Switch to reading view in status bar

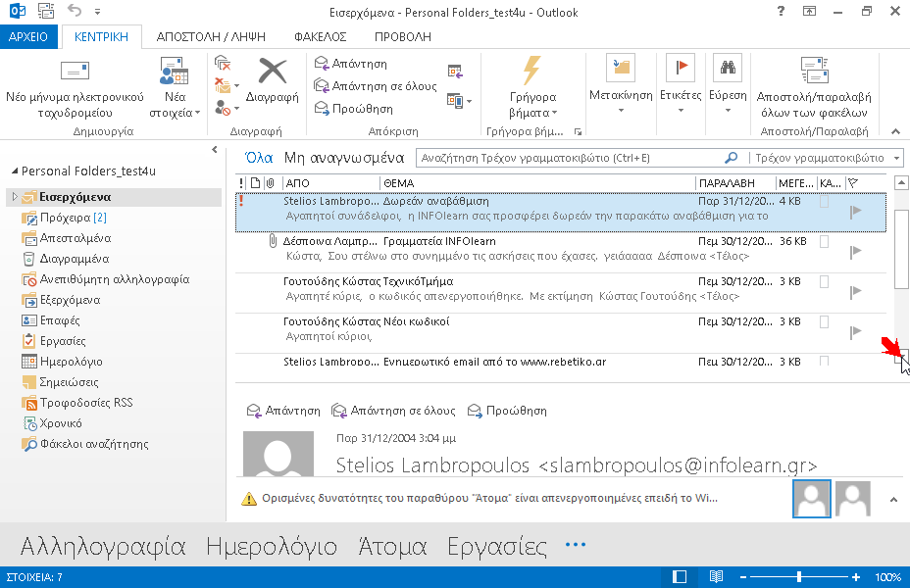(x=716, y=577)
